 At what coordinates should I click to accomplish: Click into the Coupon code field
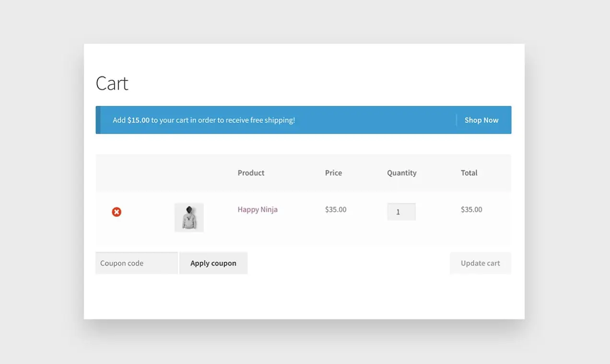point(136,263)
